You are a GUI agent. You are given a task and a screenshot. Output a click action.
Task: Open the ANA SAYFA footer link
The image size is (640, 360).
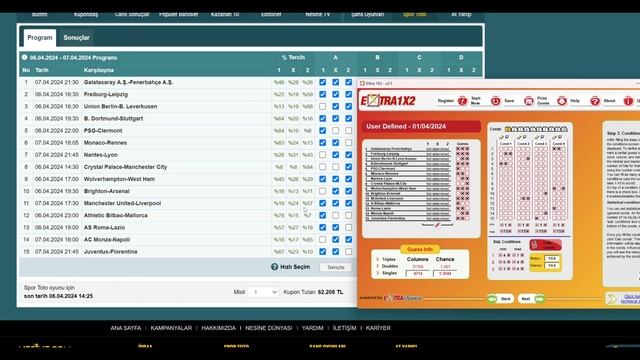(126, 328)
